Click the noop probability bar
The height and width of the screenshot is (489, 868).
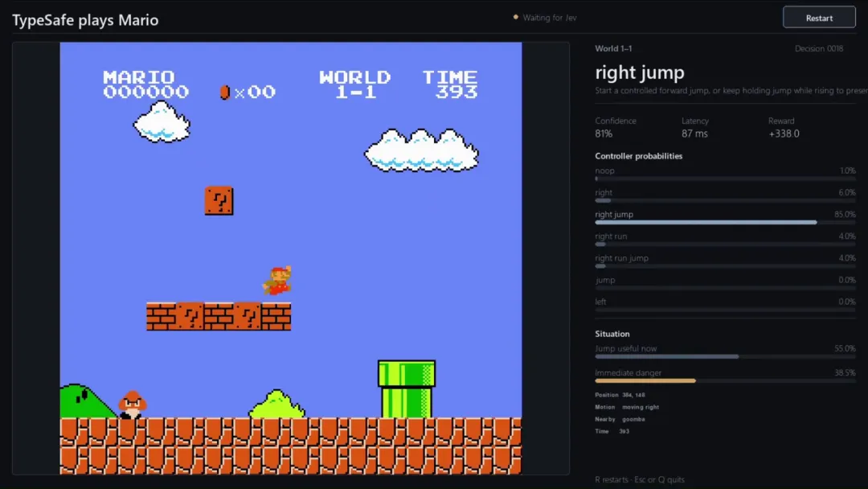[725, 179]
